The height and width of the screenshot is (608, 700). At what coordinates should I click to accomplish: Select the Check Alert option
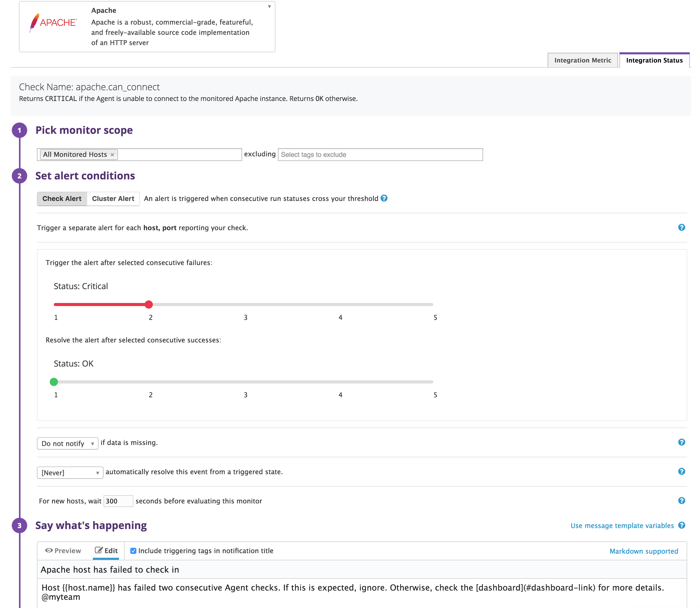pyautogui.click(x=62, y=198)
